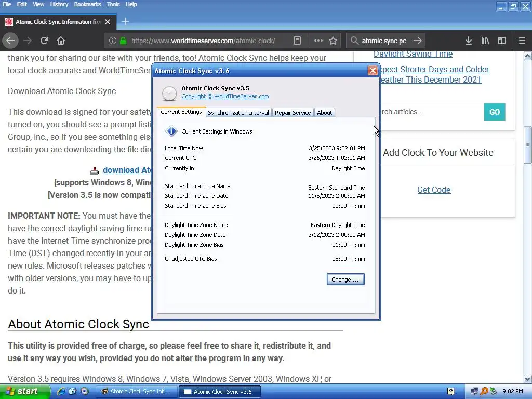Screen dimensions: 532x399
Task: Click the tray icon next to the clock
Action: [494, 392]
